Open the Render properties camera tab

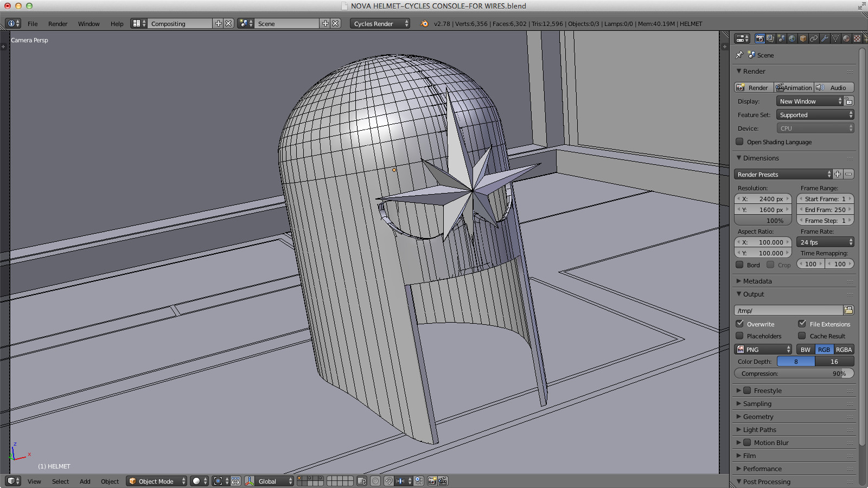point(759,38)
